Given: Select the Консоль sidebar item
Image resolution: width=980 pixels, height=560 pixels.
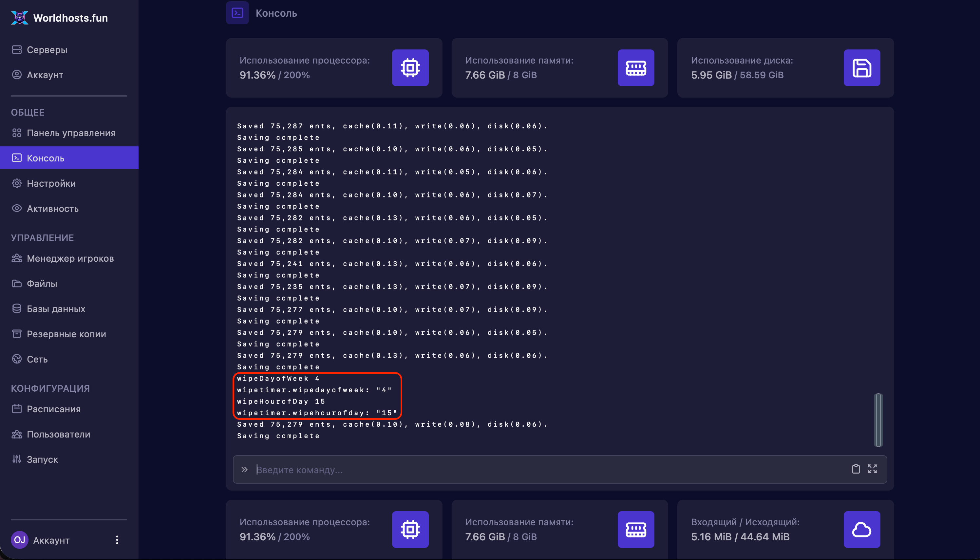Looking at the screenshot, I should click(x=69, y=158).
